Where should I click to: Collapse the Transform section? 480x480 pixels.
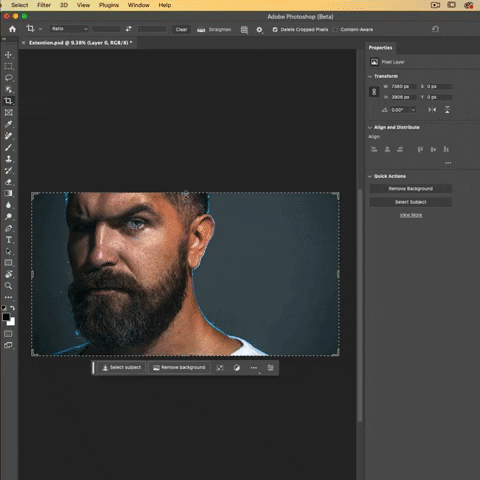[370, 76]
